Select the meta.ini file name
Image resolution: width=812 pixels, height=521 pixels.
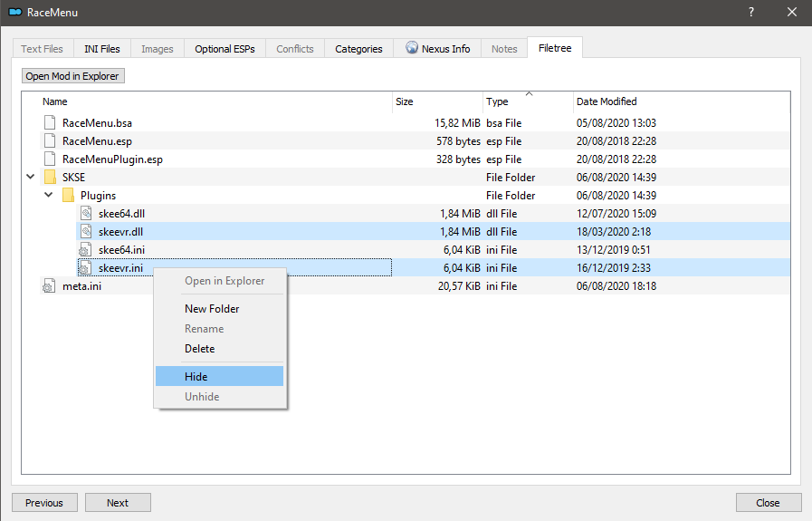[81, 286]
